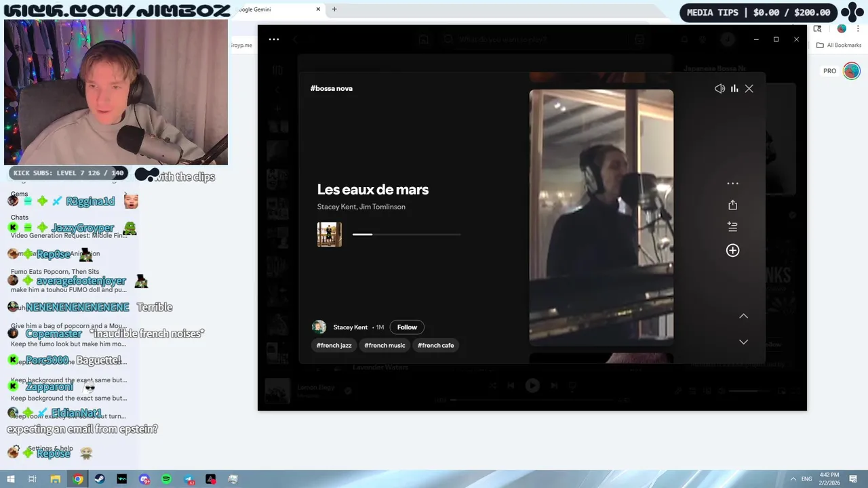Open File Explorer from taskbar

56,479
